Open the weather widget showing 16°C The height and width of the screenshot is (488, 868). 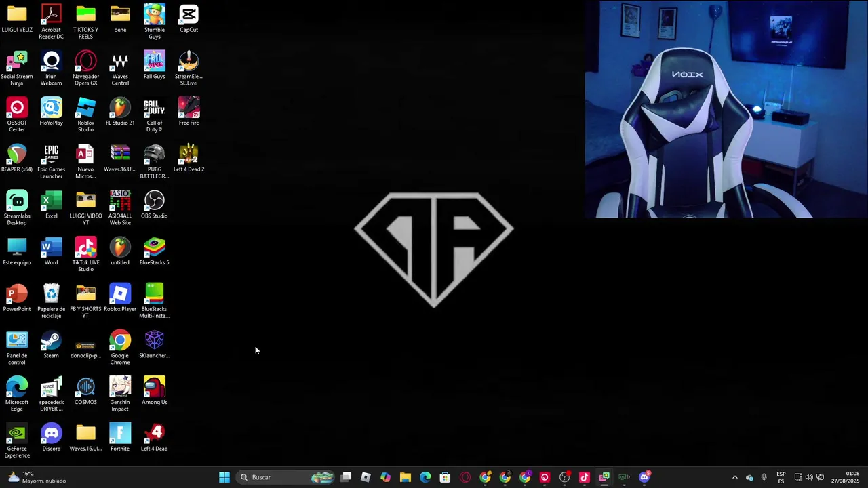37,477
